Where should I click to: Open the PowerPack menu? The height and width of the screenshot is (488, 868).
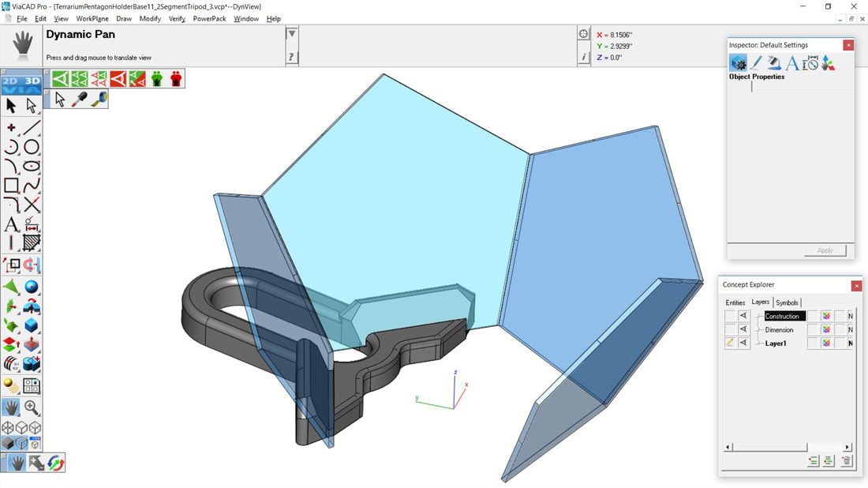[209, 19]
